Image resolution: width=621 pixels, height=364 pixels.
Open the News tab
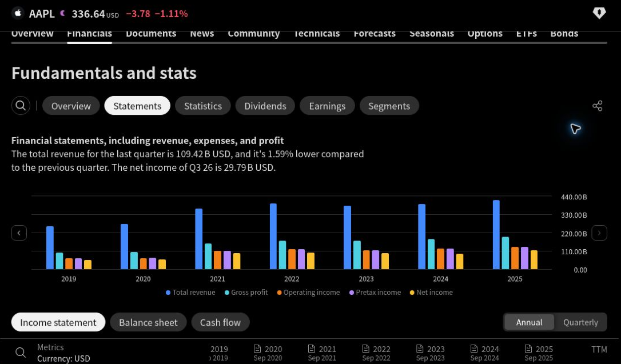(x=202, y=34)
